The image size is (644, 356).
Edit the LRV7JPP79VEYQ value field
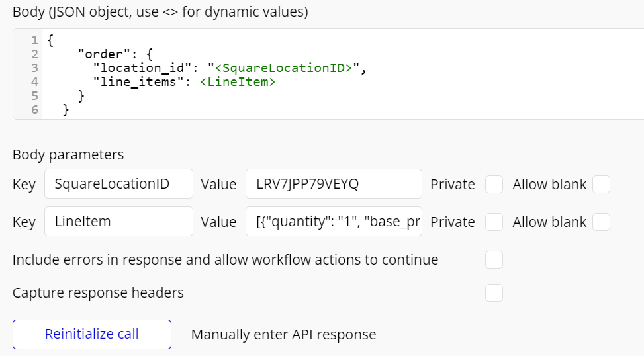point(334,184)
